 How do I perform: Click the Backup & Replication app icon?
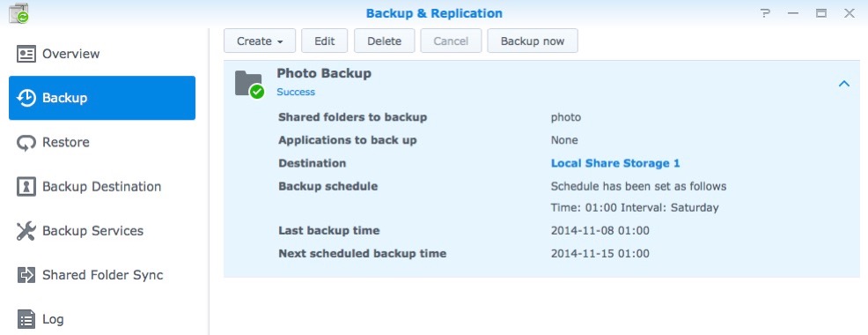point(18,13)
